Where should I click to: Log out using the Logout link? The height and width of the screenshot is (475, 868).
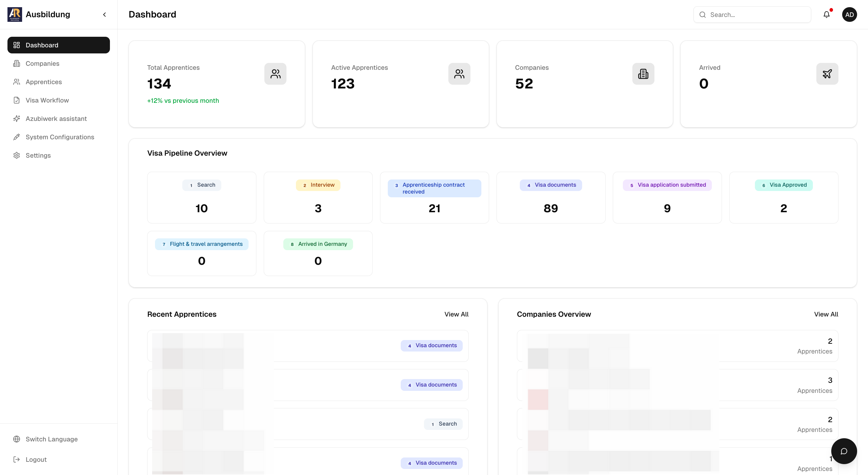click(59, 459)
